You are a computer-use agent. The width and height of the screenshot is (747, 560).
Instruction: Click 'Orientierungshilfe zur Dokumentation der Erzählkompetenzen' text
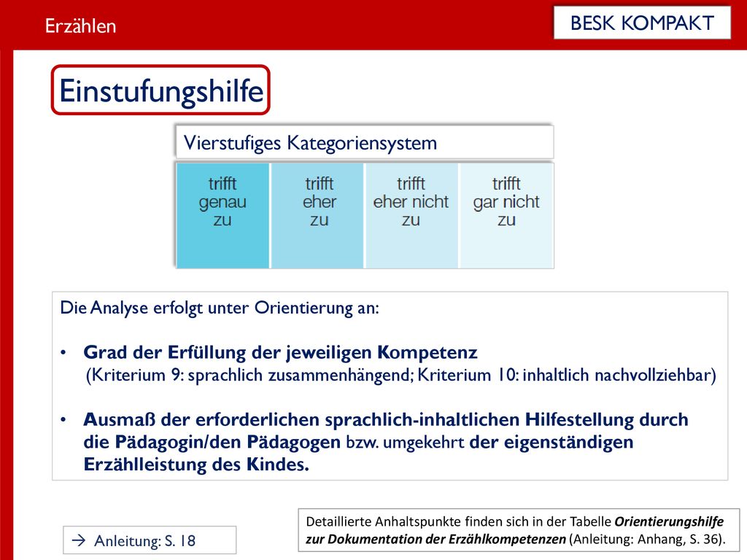coord(514,531)
